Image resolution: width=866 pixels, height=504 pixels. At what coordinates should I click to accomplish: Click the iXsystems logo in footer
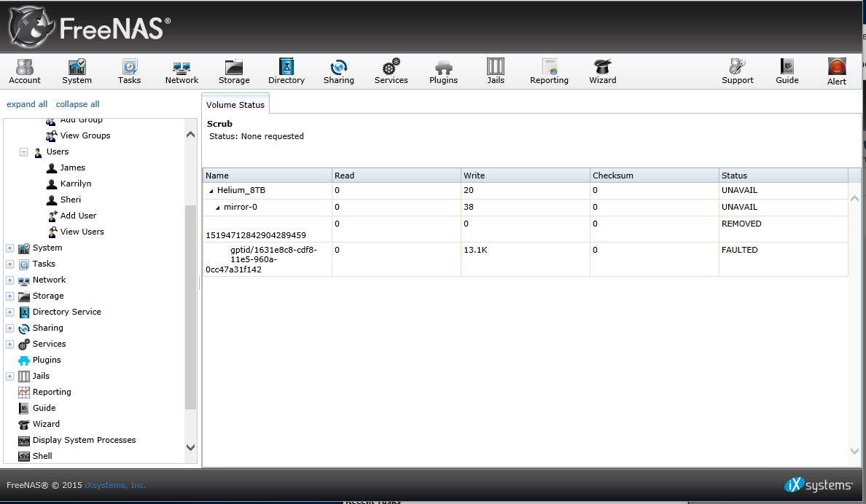(819, 484)
